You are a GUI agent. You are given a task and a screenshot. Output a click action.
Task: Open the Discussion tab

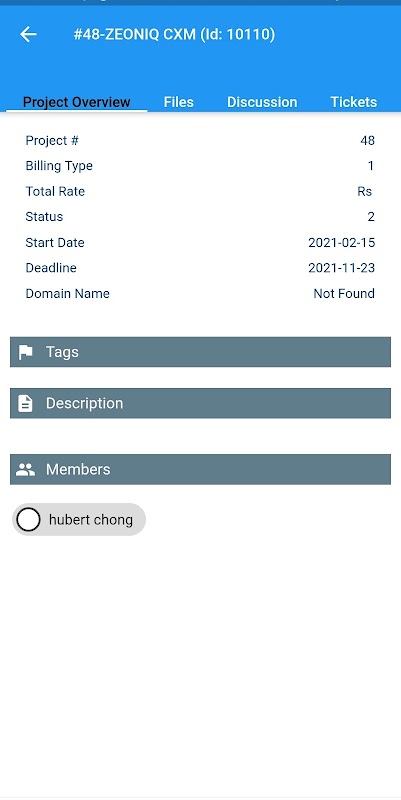262,102
